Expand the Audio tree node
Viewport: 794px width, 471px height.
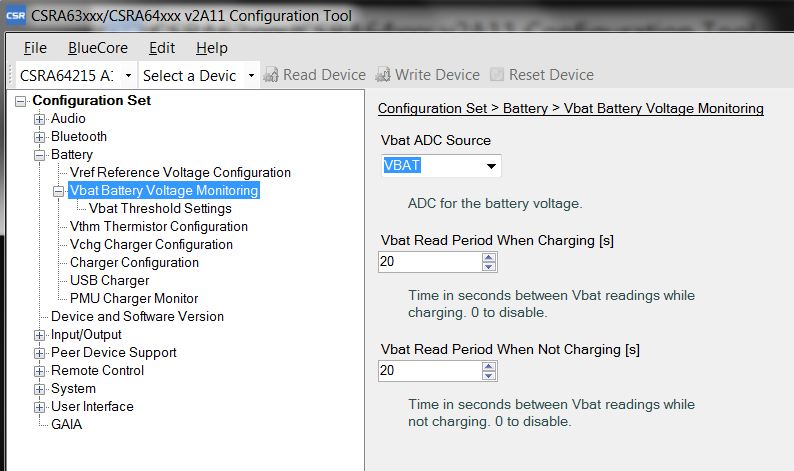point(40,119)
